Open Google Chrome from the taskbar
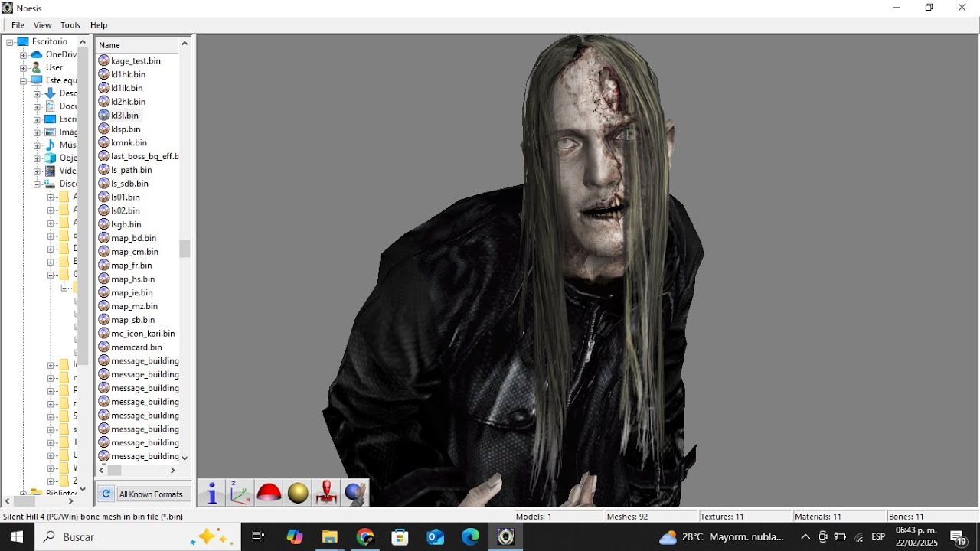 tap(365, 537)
